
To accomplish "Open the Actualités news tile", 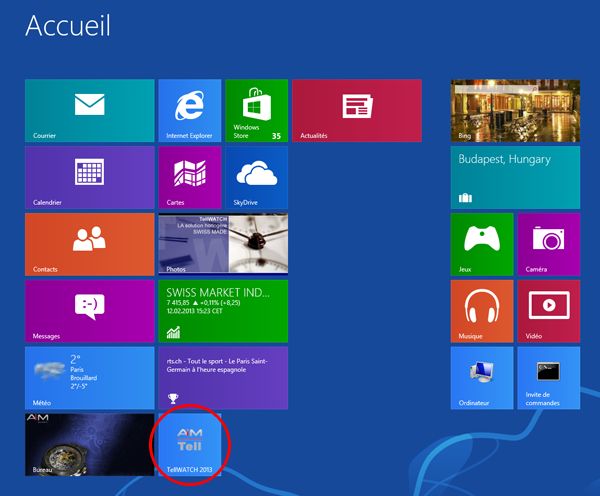I will 357,111.
